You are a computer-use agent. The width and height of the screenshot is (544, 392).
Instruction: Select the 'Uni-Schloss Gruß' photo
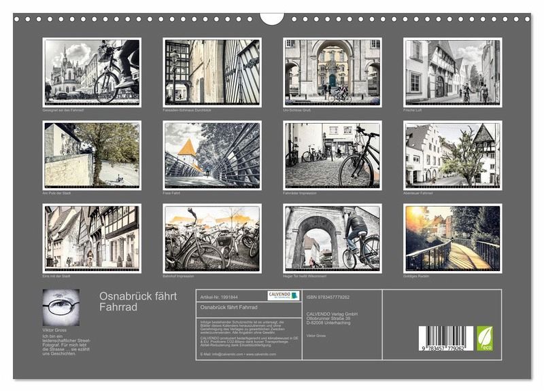[x=333, y=71]
